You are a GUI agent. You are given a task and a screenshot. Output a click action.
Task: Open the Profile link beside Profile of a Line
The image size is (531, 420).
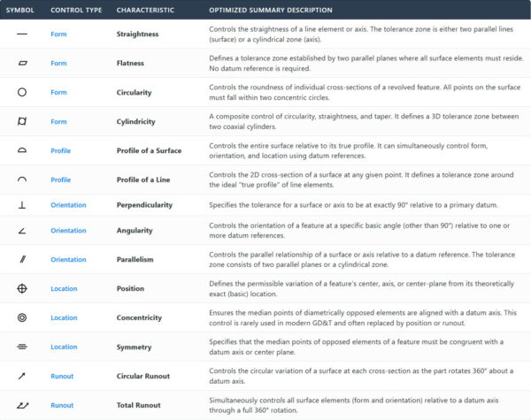60,179
